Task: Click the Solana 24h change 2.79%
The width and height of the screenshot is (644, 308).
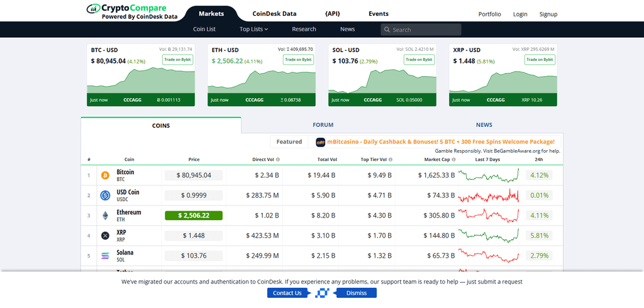Action: pyautogui.click(x=540, y=256)
